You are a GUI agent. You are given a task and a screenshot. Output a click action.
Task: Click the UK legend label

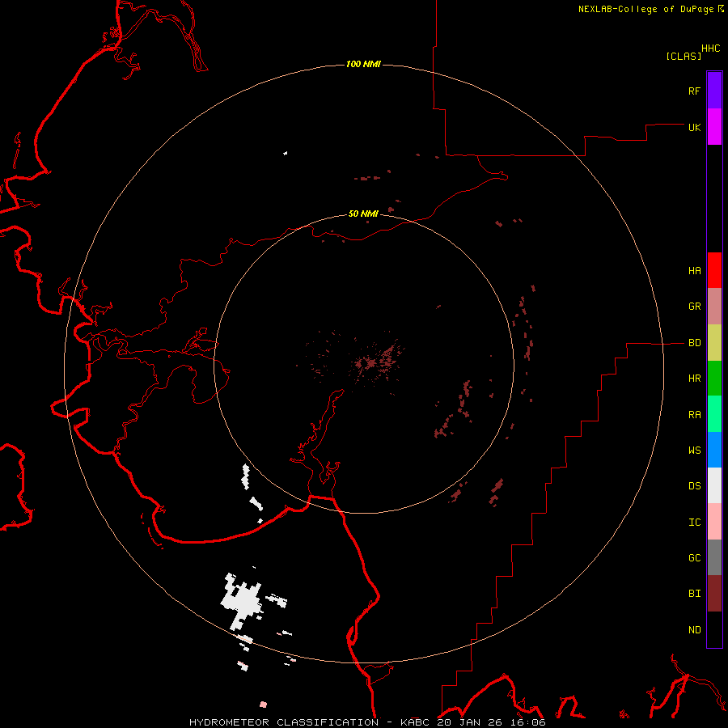pos(694,127)
